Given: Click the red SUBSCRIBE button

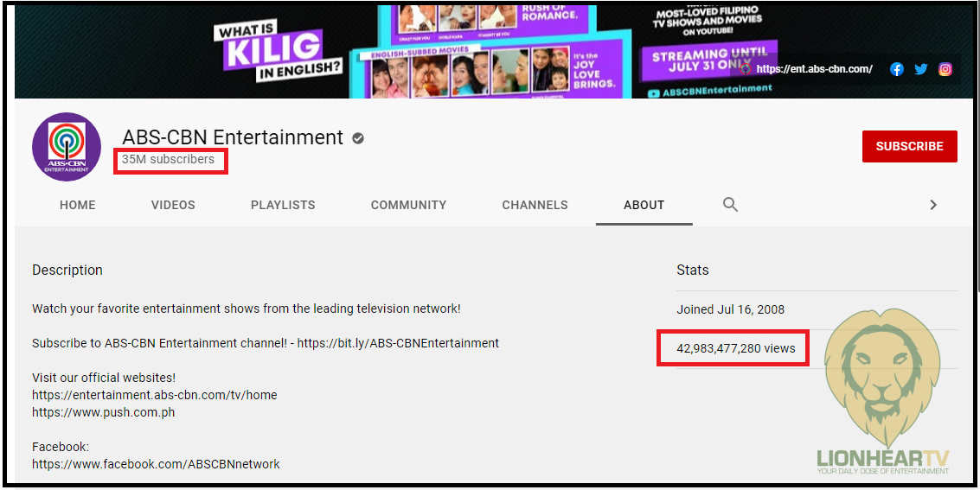Looking at the screenshot, I should [909, 146].
